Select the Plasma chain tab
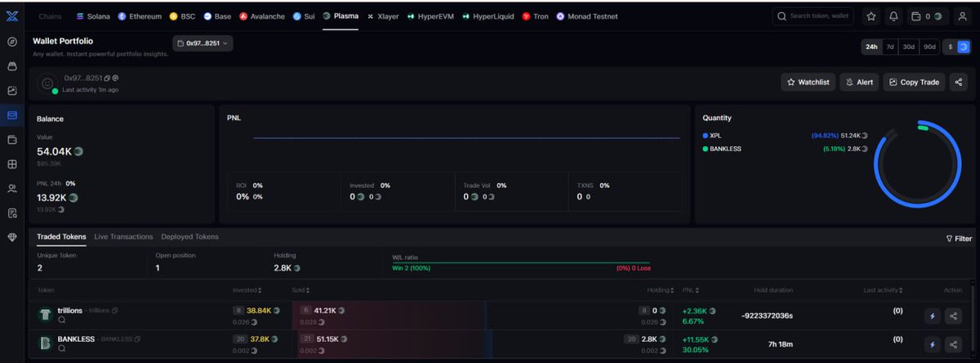 (x=341, y=16)
